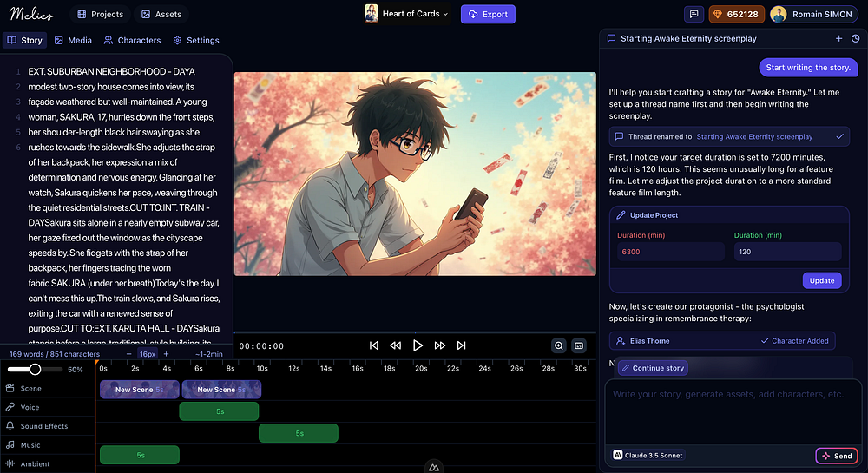Click the '169 words / 851 characters' counter
This screenshot has width=868, height=473.
pyautogui.click(x=55, y=354)
